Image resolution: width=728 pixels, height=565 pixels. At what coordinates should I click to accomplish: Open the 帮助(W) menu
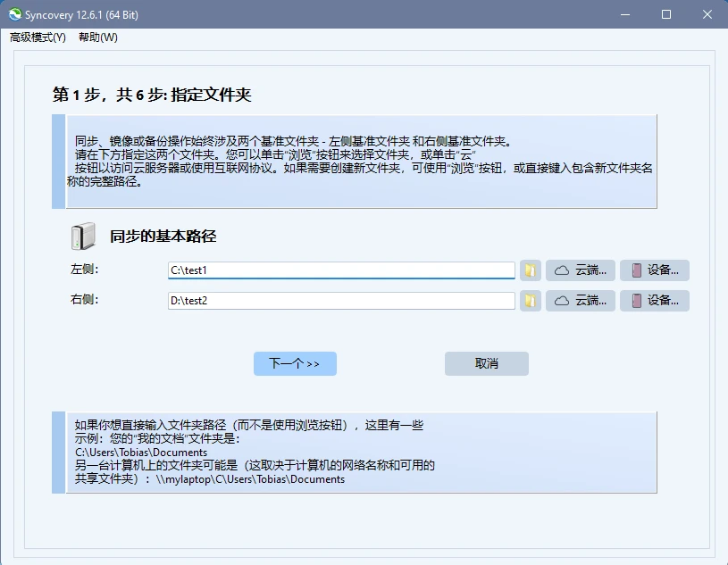[x=98, y=37]
